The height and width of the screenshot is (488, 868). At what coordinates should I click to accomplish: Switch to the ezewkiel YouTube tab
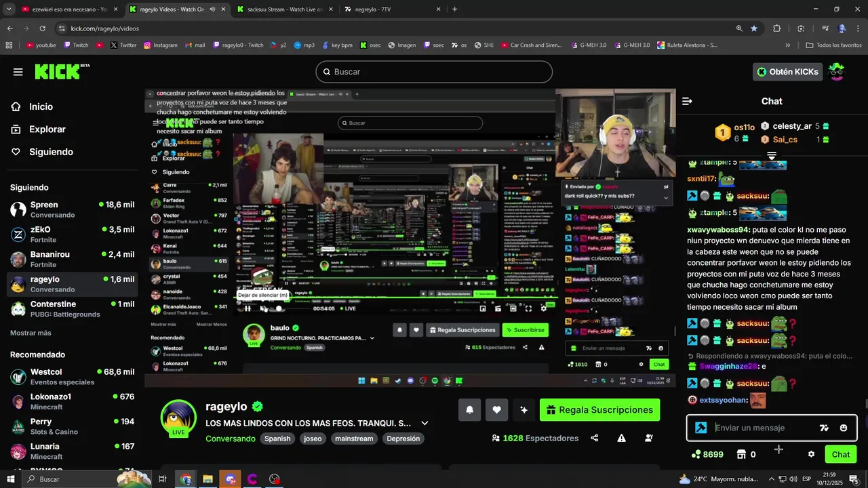pyautogui.click(x=68, y=9)
